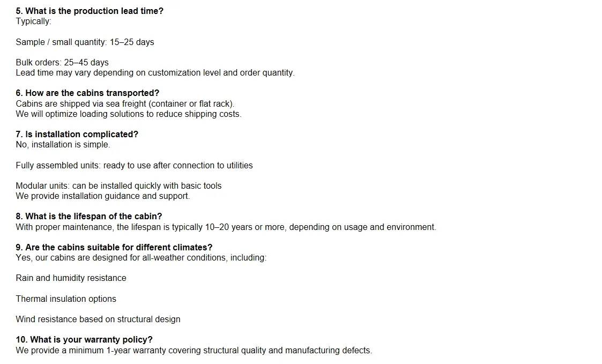Image resolution: width=602 pixels, height=364 pixels.
Task: Click the 'optimize loading solutions' sentence
Action: point(128,114)
